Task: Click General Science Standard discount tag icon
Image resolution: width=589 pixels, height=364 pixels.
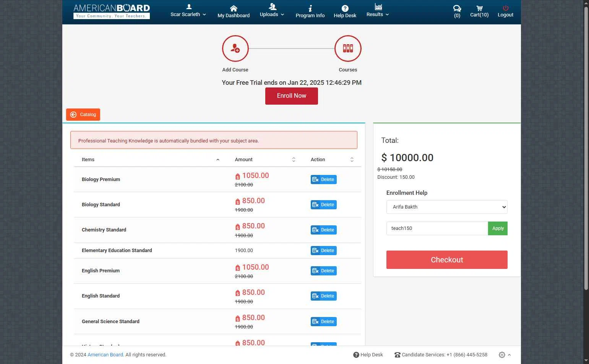Action: tap(237, 318)
